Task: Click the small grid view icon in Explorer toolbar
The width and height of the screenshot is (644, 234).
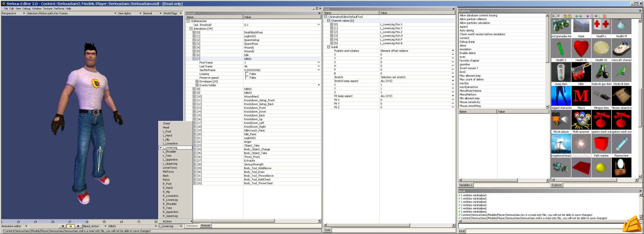Action: (596, 16)
